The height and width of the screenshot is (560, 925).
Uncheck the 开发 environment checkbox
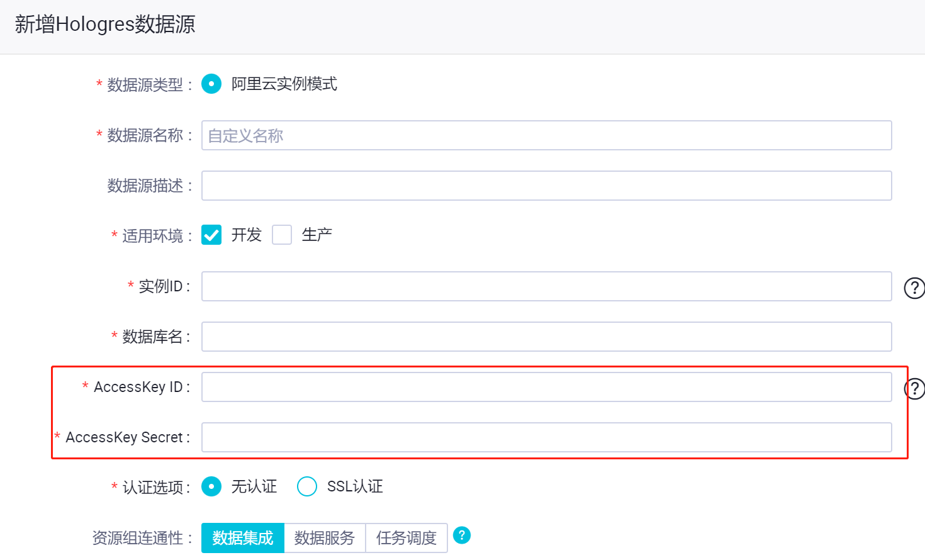(x=211, y=235)
